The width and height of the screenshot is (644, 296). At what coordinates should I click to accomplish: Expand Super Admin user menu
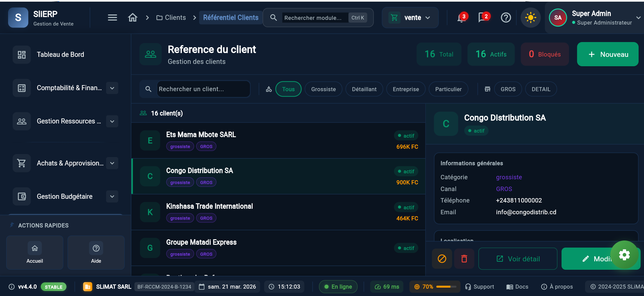pyautogui.click(x=638, y=17)
